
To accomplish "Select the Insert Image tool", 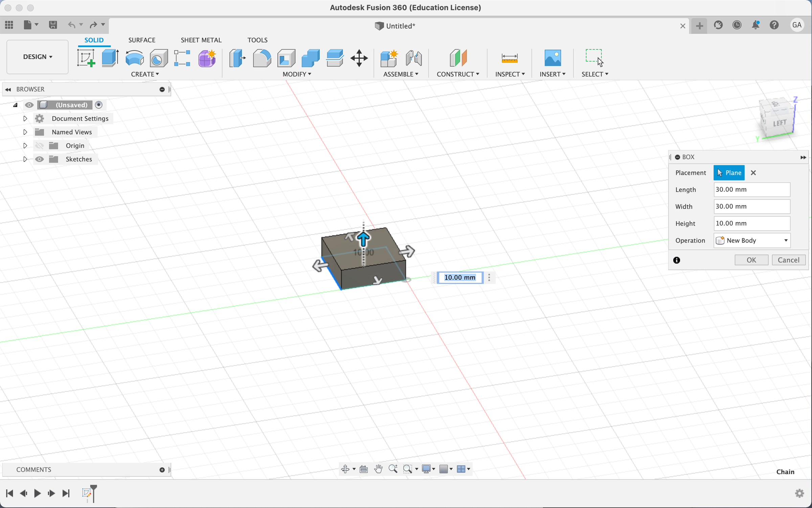I will tap(553, 58).
